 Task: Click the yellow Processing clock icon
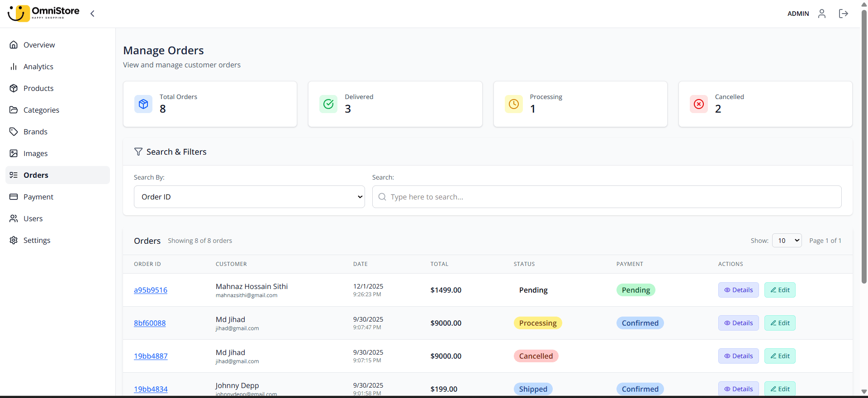[x=514, y=104]
